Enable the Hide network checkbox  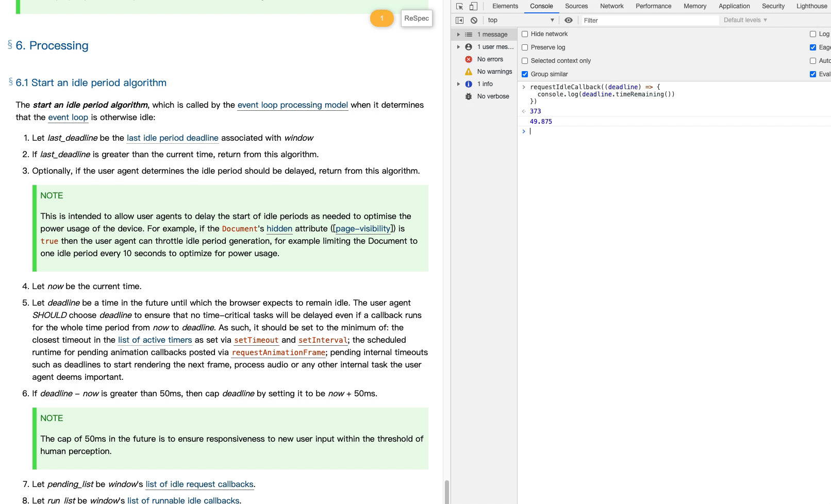tap(525, 34)
